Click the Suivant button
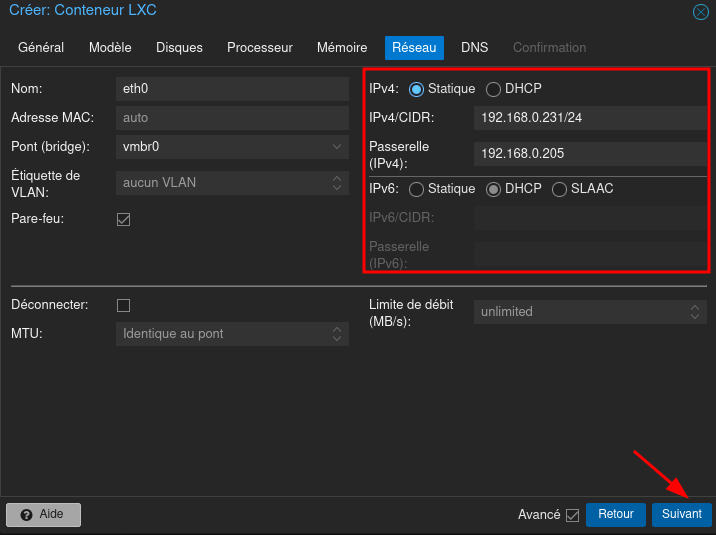This screenshot has height=535, width=716. click(x=681, y=514)
